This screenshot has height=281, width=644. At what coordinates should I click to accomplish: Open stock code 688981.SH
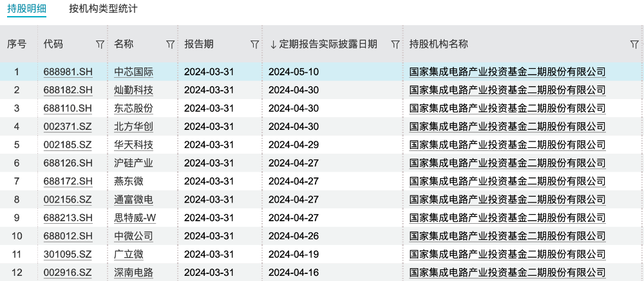[68, 72]
